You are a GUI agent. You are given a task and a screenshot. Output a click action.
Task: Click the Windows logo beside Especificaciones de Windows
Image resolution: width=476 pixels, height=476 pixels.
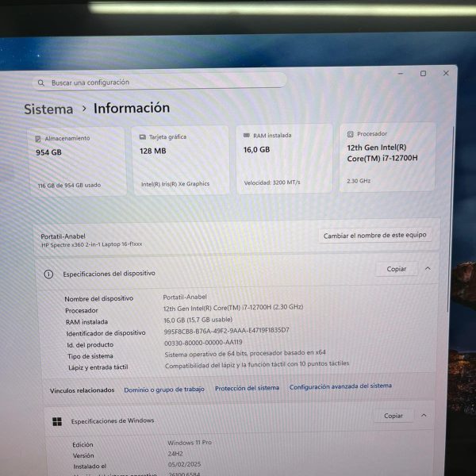coord(56,420)
